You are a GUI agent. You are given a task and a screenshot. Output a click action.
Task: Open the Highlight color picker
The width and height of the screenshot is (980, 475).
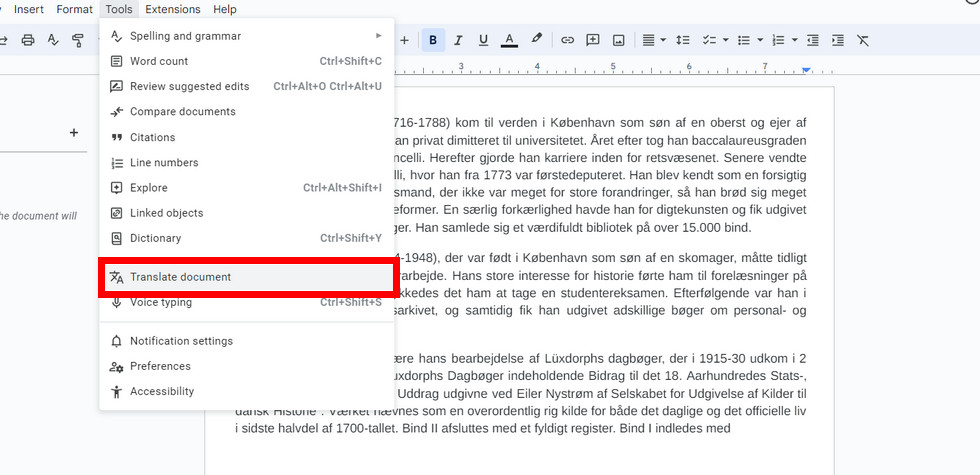(x=536, y=39)
